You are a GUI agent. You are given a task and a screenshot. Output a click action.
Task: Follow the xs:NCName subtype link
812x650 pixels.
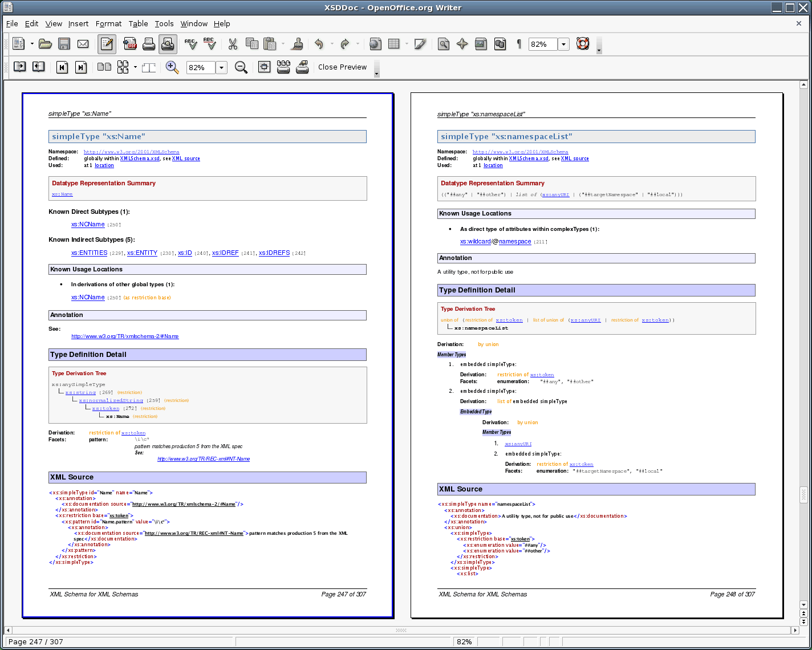click(88, 225)
